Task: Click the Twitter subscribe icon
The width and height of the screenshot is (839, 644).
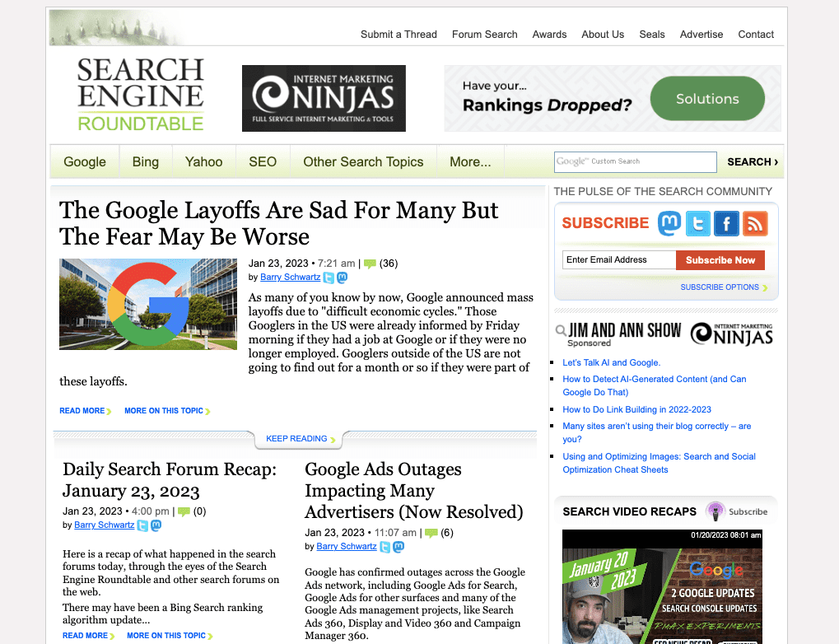Action: point(698,223)
